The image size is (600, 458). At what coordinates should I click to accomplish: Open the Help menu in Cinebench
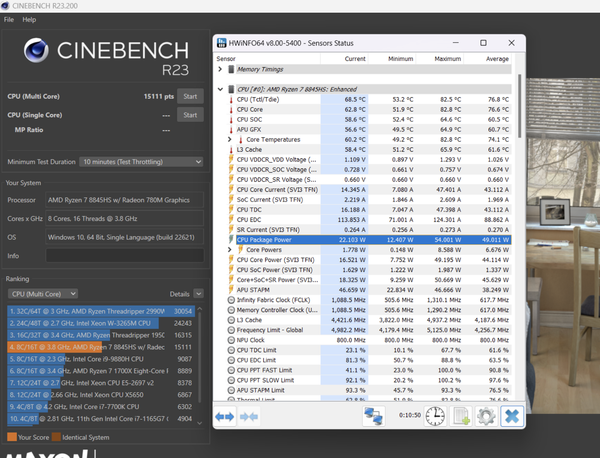tap(29, 20)
